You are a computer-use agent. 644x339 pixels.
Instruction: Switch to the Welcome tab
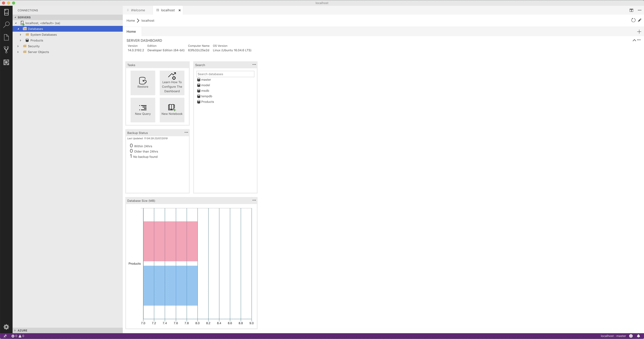point(138,10)
